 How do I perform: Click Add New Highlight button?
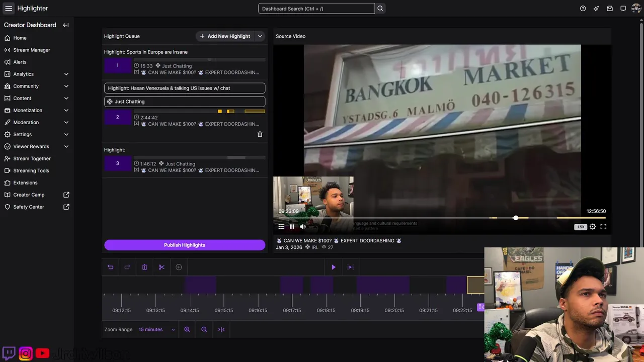(225, 36)
